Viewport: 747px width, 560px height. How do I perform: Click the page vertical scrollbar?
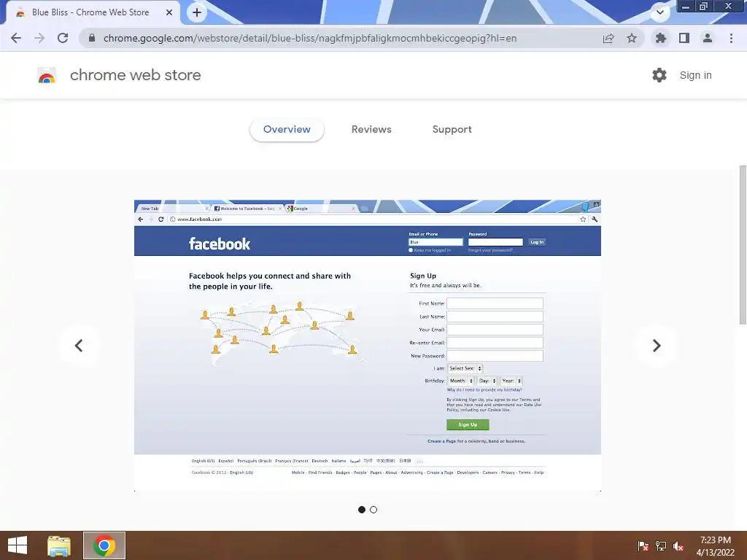click(x=743, y=245)
